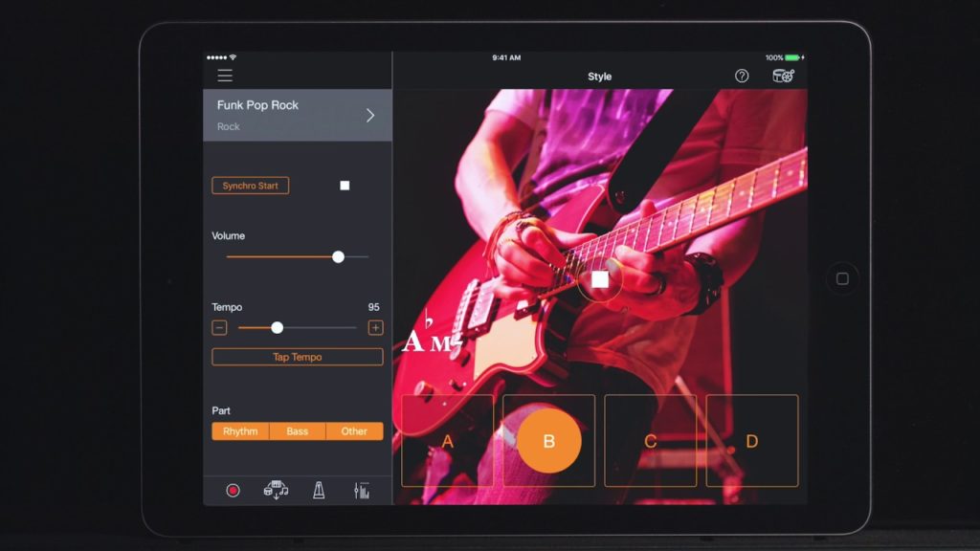
Task: Toggle the Other part
Action: [354, 431]
